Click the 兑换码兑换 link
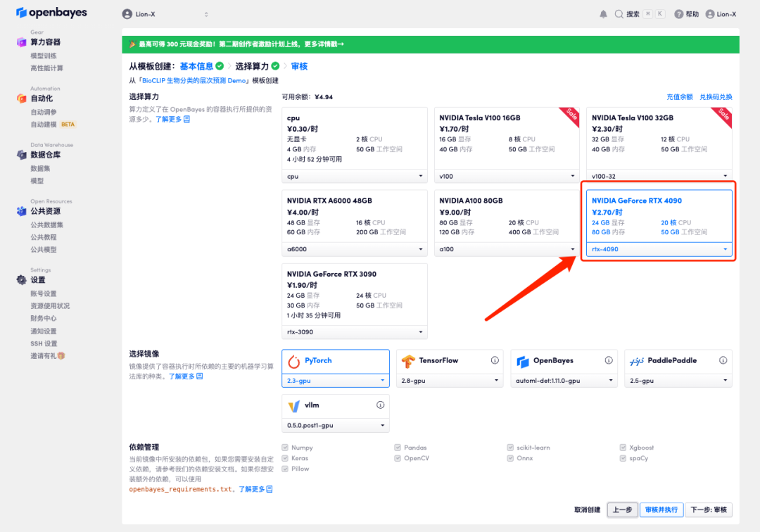Image resolution: width=760 pixels, height=532 pixels. point(716,97)
